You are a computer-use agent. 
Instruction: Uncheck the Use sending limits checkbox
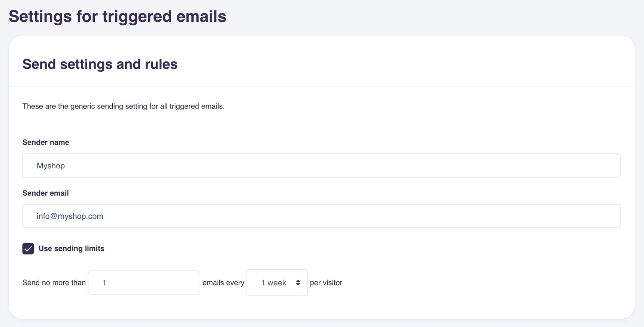pyautogui.click(x=28, y=248)
